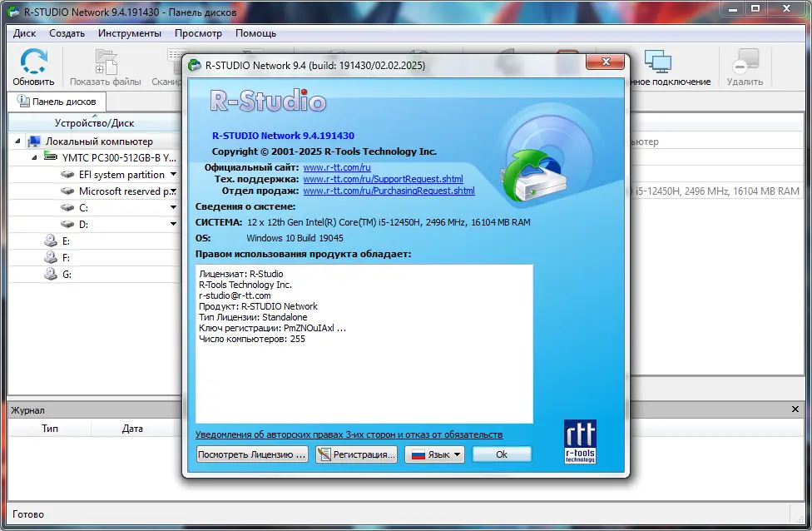Viewport: 812px width, 531px height.
Task: Open the PurchasingRequest.shtml sales link
Action: point(389,191)
